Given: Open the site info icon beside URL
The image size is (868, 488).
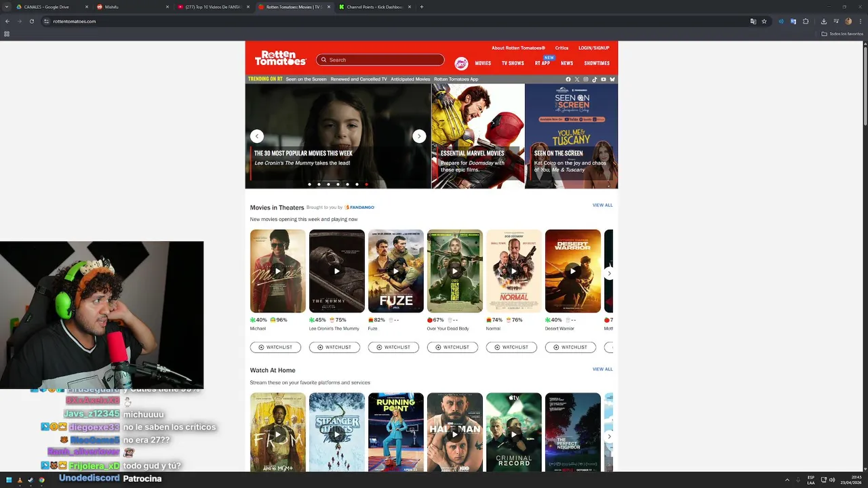Looking at the screenshot, I should coord(46,21).
